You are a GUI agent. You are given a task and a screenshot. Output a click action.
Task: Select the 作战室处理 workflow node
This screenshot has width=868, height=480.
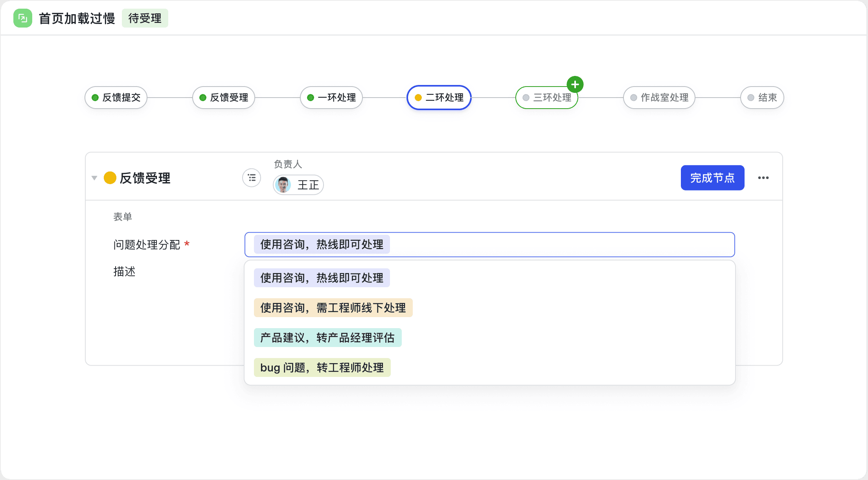pos(659,98)
